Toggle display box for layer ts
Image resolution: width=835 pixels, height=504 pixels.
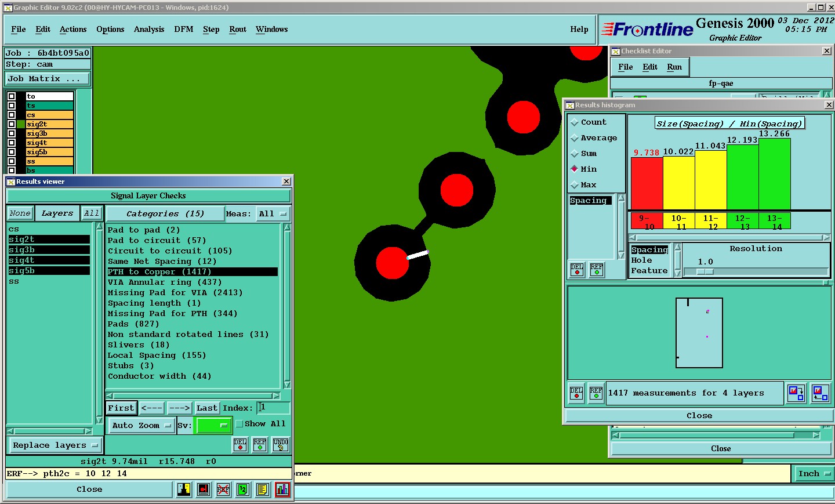click(x=12, y=106)
